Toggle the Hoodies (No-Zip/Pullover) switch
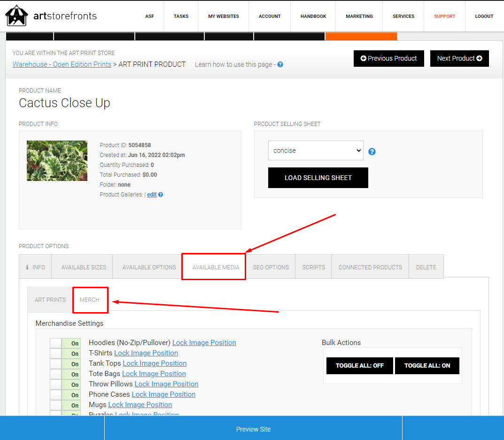Image resolution: width=504 pixels, height=440 pixels. coord(65,343)
